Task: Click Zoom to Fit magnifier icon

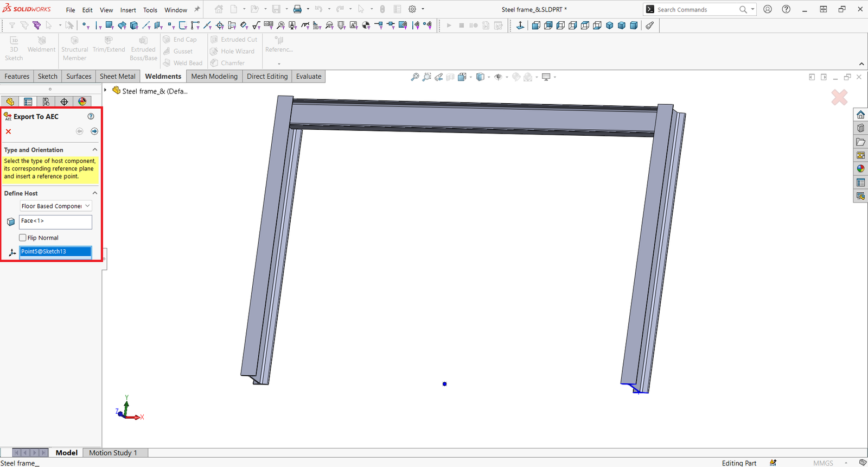Action: (x=414, y=77)
